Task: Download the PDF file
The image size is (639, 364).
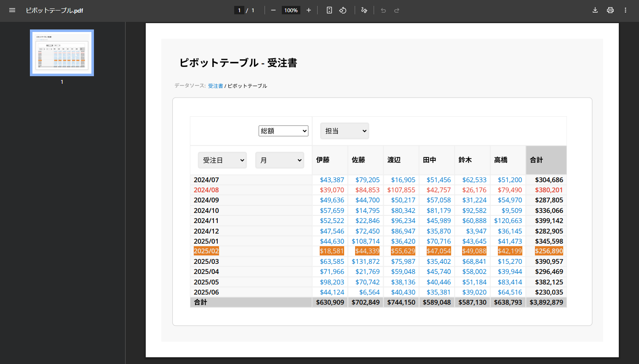Action: pos(595,10)
